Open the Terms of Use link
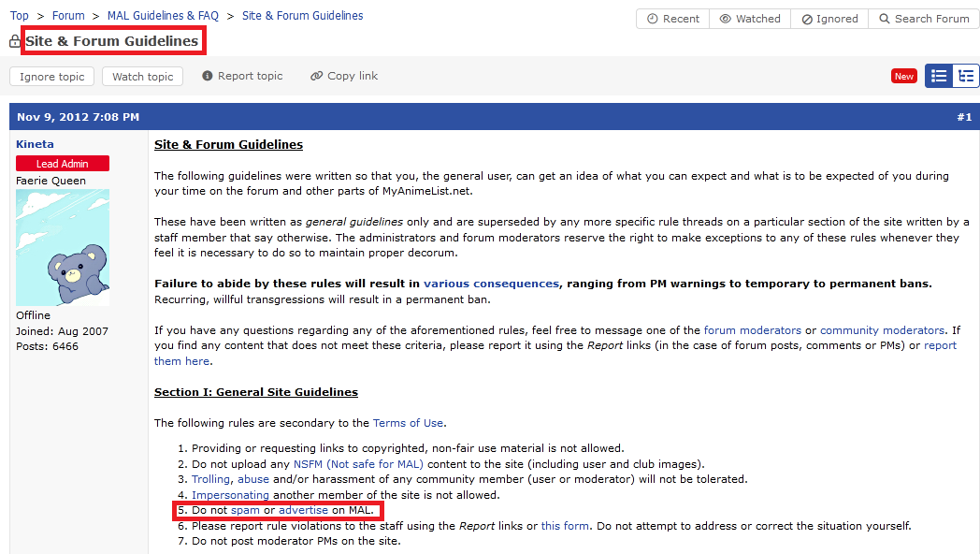Screen dimensions: 980x554 409,423
